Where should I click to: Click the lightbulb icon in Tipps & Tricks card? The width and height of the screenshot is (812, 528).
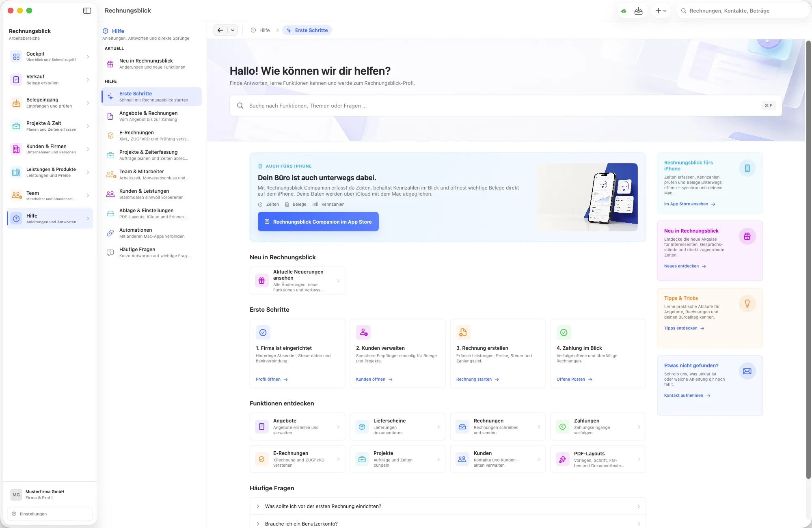(747, 304)
